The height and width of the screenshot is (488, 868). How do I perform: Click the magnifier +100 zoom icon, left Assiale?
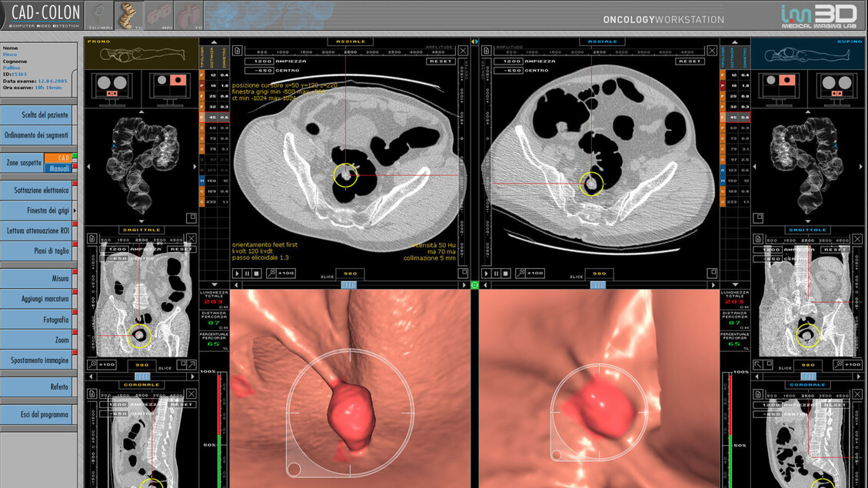tap(271, 274)
